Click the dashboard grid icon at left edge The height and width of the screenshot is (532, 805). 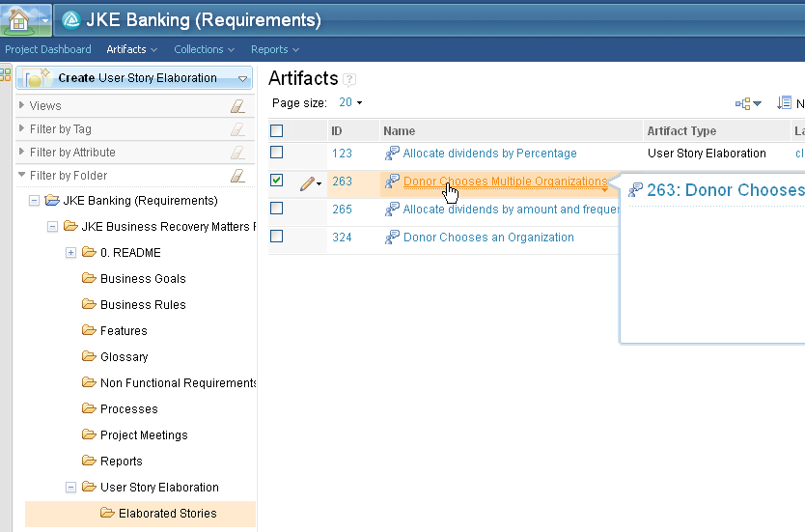pyautogui.click(x=5, y=75)
